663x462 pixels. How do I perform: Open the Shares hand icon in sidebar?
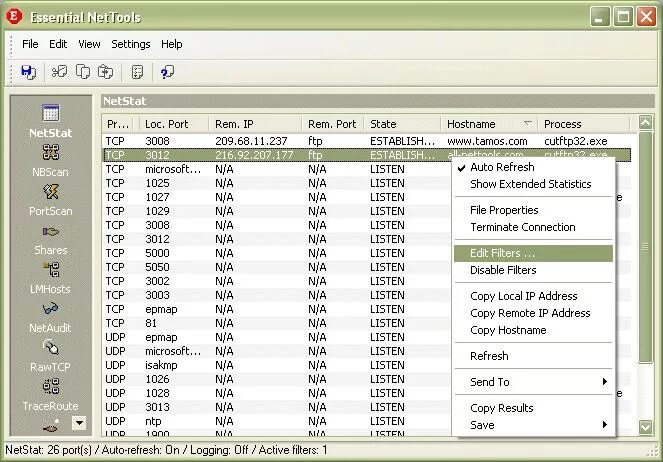coord(50,232)
